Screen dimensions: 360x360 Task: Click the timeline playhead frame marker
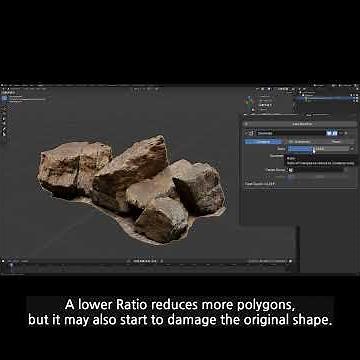[x=11, y=266]
